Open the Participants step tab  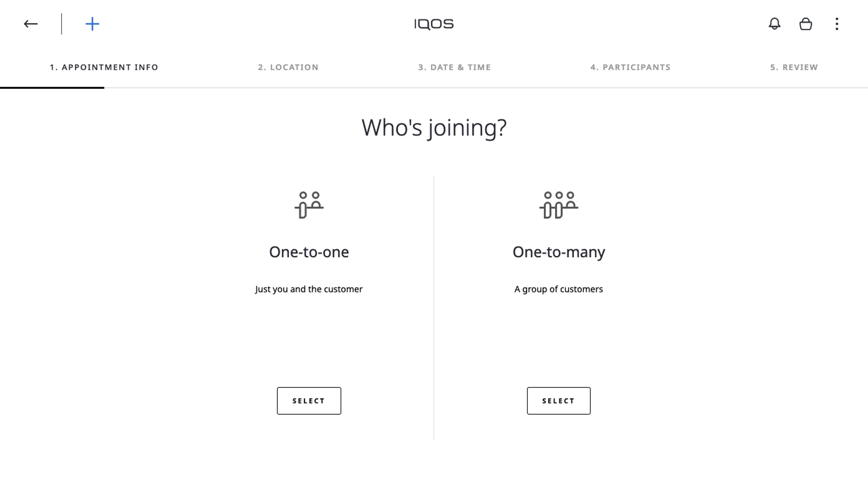coord(630,67)
